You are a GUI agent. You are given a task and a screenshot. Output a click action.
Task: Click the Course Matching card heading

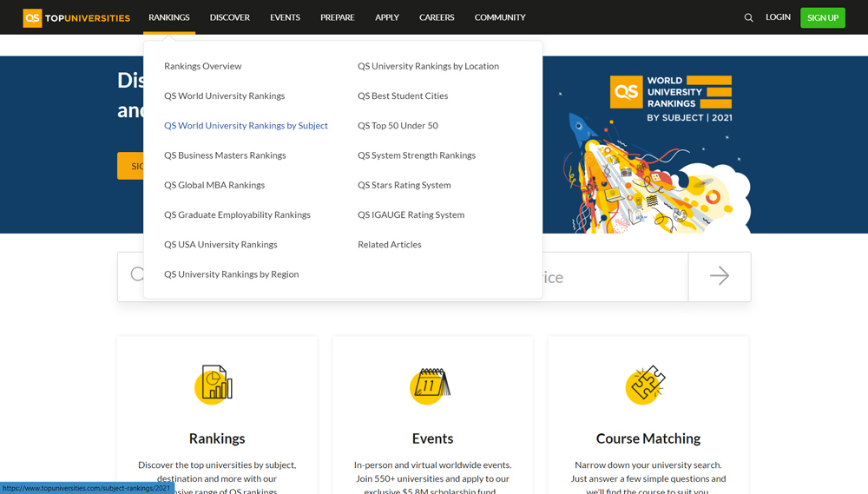click(648, 438)
